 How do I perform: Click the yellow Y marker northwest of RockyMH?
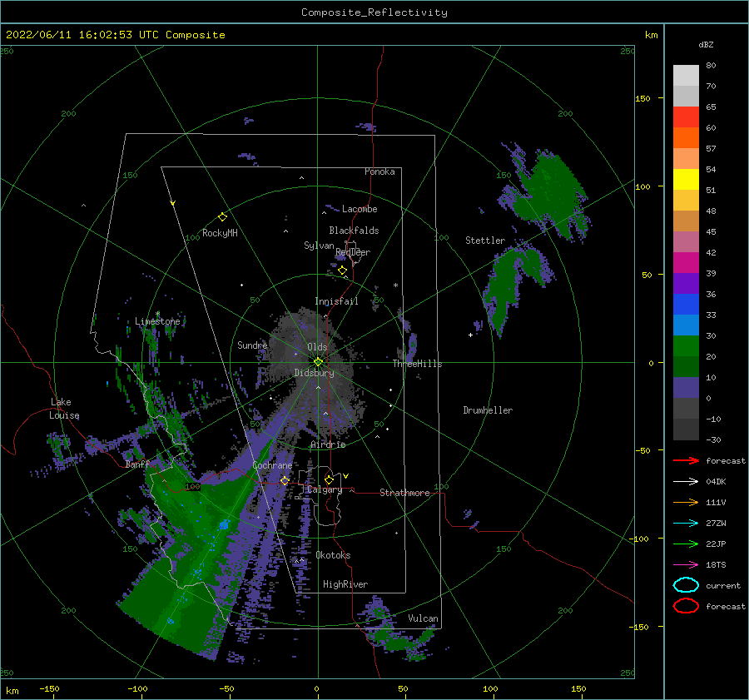tap(173, 204)
